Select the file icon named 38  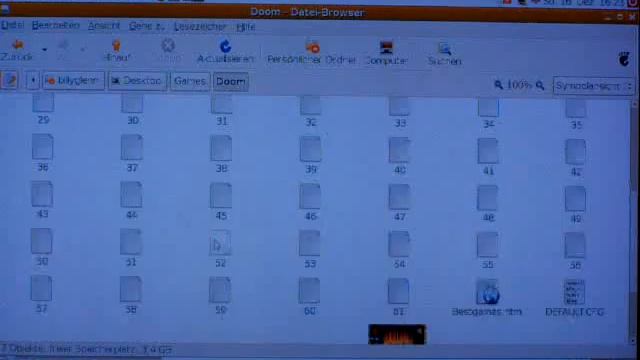221,149
